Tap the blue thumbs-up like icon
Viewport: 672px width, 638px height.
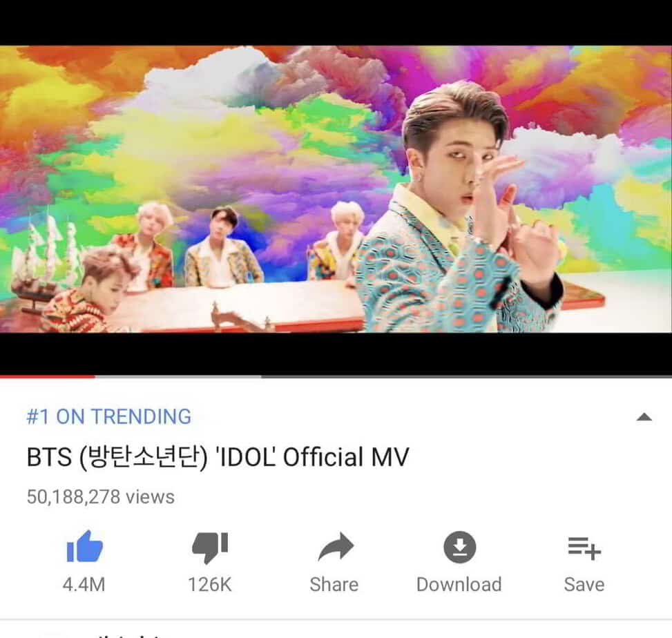point(84,546)
